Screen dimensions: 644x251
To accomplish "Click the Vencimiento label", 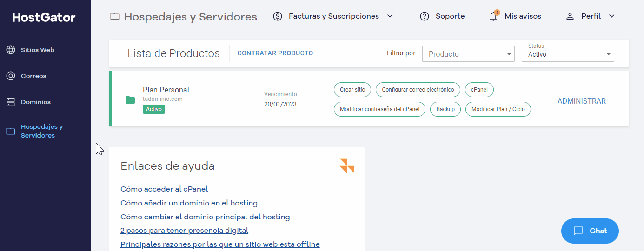I will [x=280, y=94].
